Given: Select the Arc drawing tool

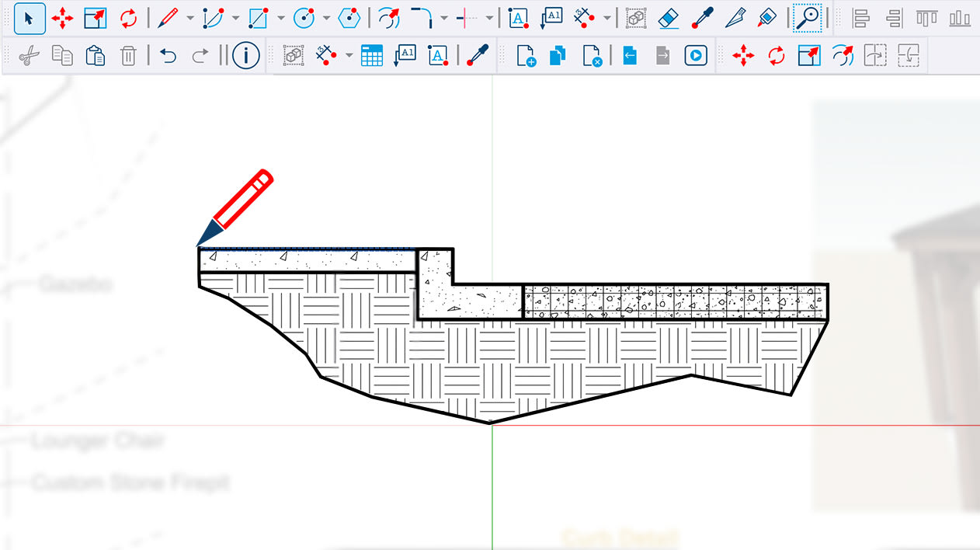Looking at the screenshot, I should [x=214, y=18].
